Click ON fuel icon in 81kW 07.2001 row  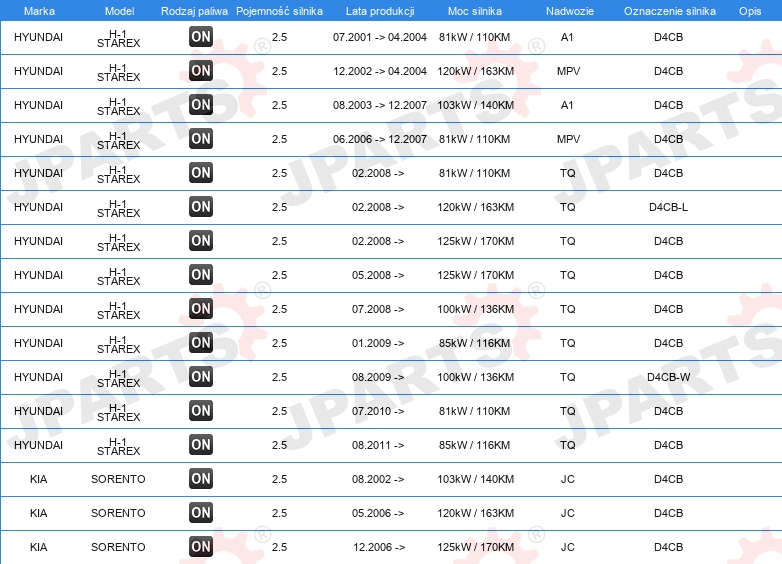(201, 36)
